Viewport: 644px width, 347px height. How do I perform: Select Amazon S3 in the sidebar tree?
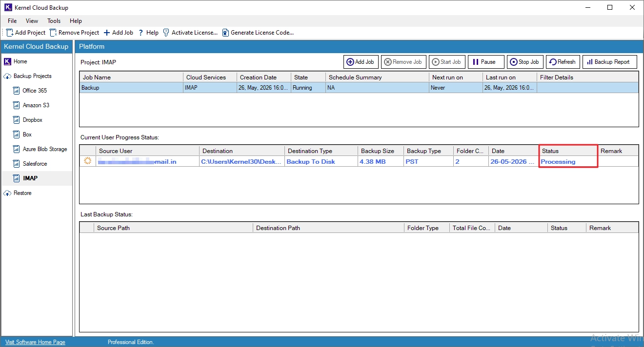pos(36,105)
